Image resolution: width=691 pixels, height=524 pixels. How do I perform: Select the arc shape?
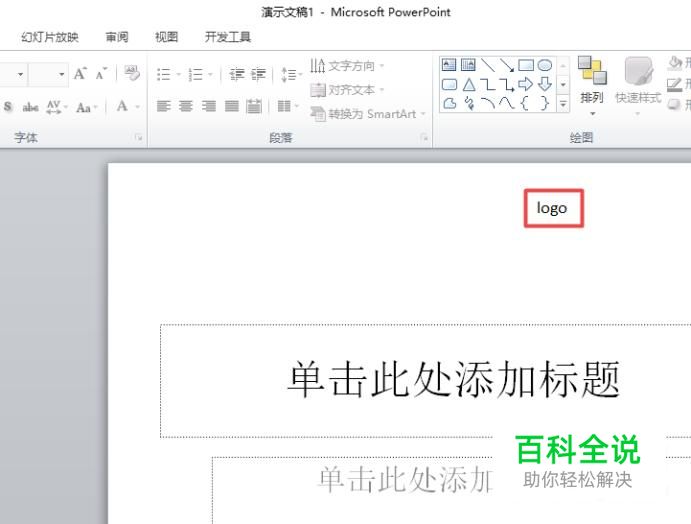[488, 104]
